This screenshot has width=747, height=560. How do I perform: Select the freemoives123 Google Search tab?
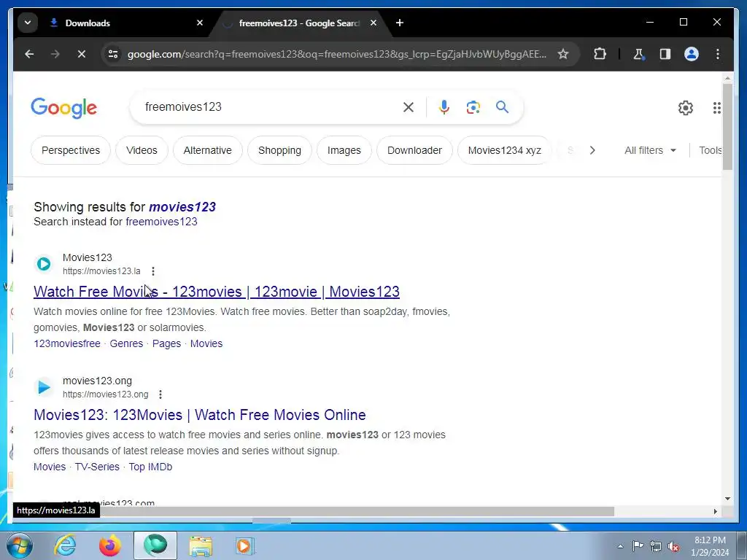pyautogui.click(x=299, y=23)
